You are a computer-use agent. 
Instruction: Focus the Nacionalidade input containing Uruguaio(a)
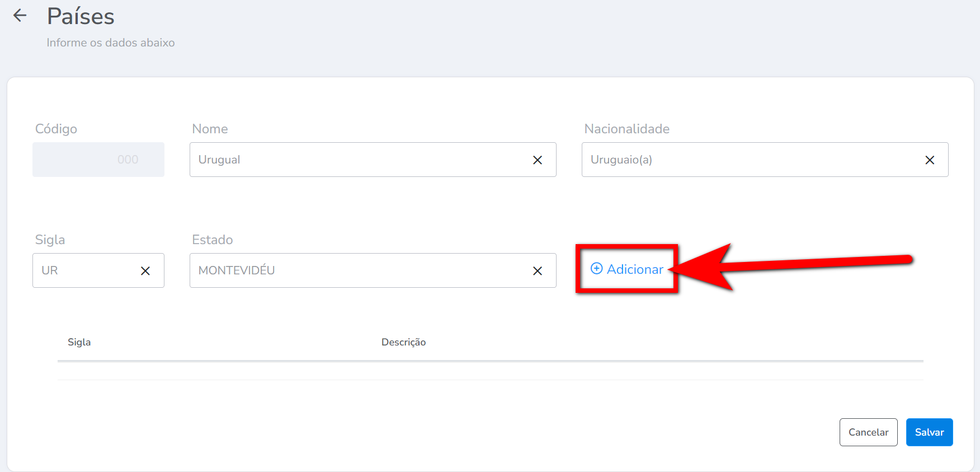click(750, 160)
